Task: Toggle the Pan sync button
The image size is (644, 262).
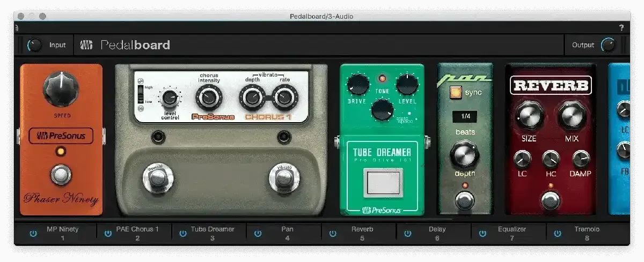Action: [x=456, y=93]
